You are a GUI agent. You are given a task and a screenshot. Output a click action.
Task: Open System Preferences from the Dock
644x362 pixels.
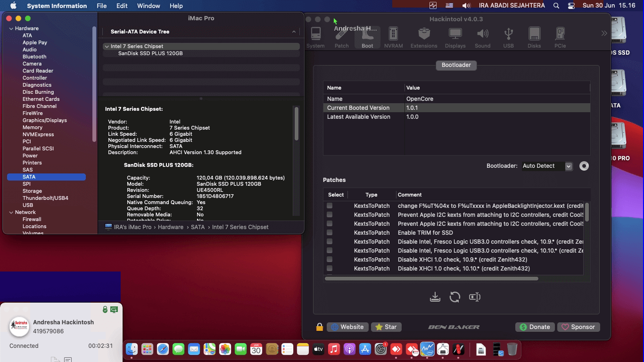pyautogui.click(x=380, y=349)
